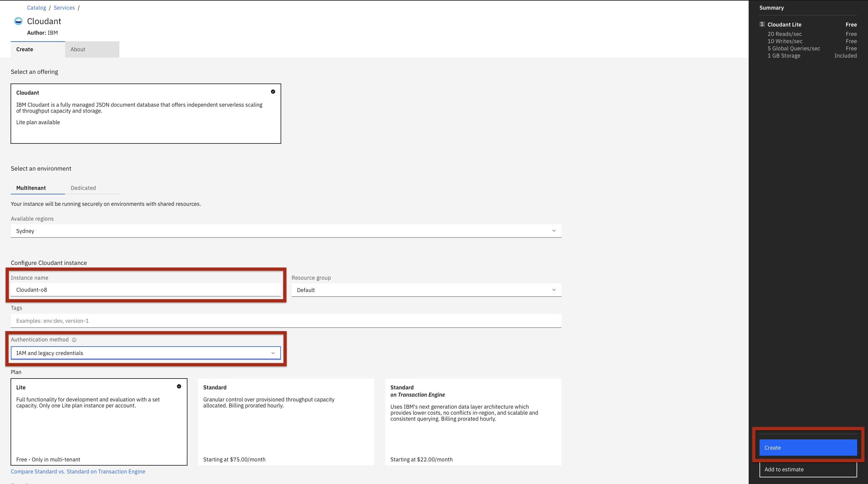868x484 pixels.
Task: Click the Cloudant service logo icon
Action: click(18, 21)
